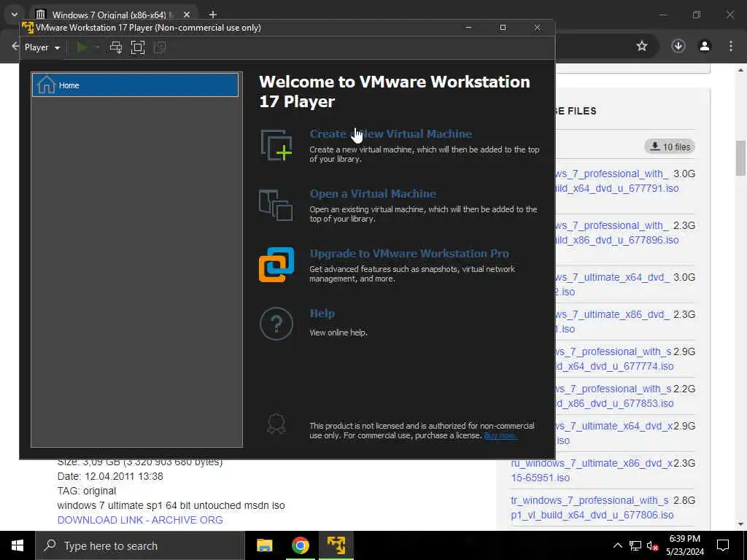
Task: Open Chrome three-dot menu
Action: pyautogui.click(x=731, y=46)
